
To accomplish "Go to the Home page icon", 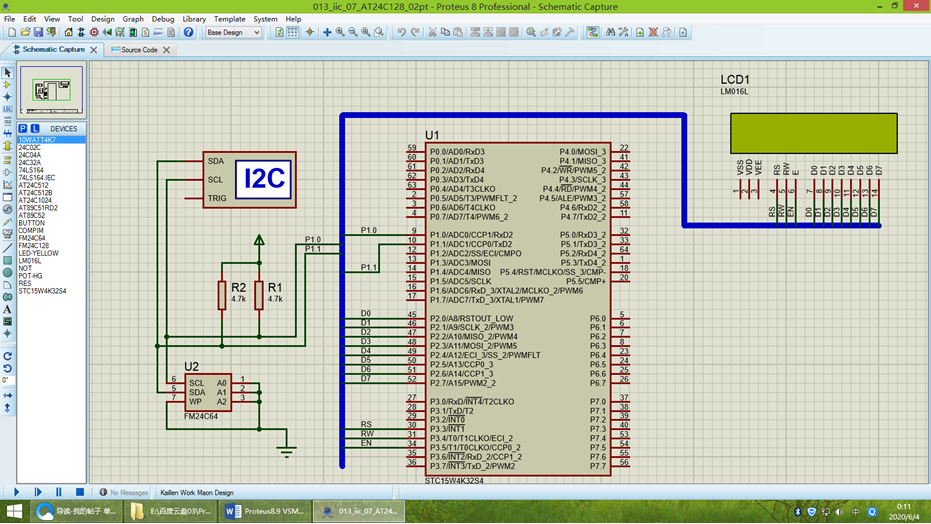I will tap(68, 32).
